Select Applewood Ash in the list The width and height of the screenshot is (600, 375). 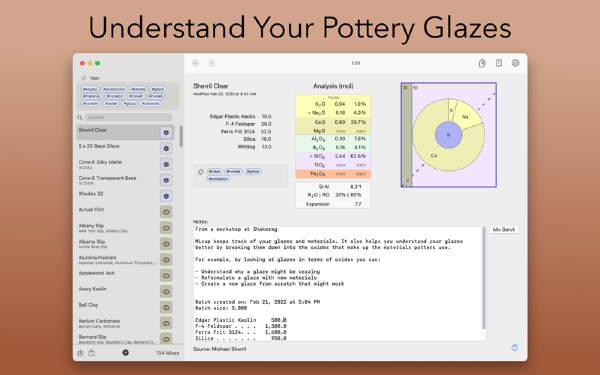pos(125,276)
